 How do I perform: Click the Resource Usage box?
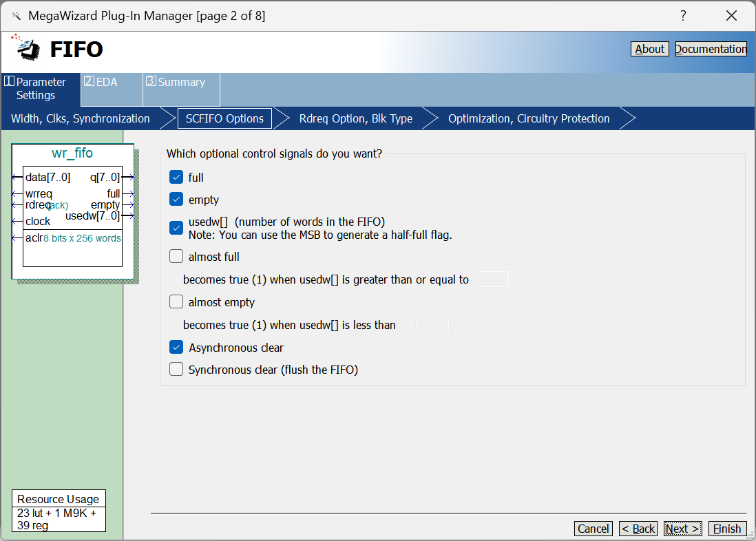tap(59, 511)
